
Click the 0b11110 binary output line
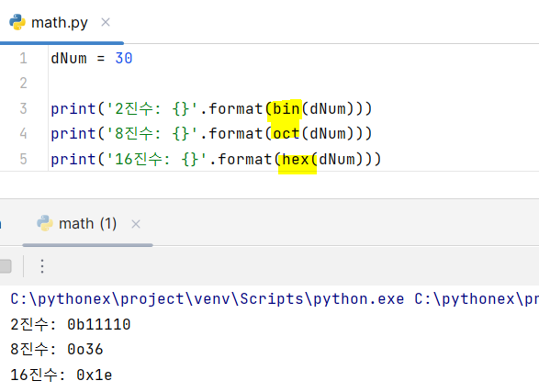[71, 324]
